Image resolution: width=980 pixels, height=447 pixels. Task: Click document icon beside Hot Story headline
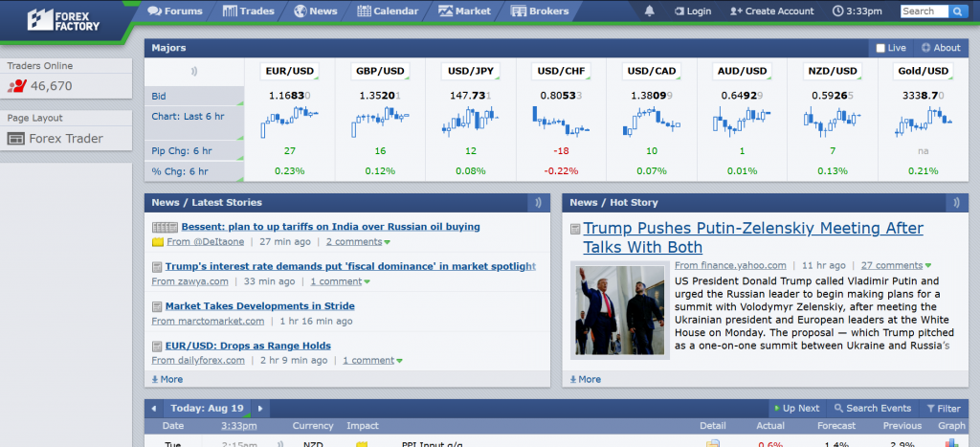point(575,230)
